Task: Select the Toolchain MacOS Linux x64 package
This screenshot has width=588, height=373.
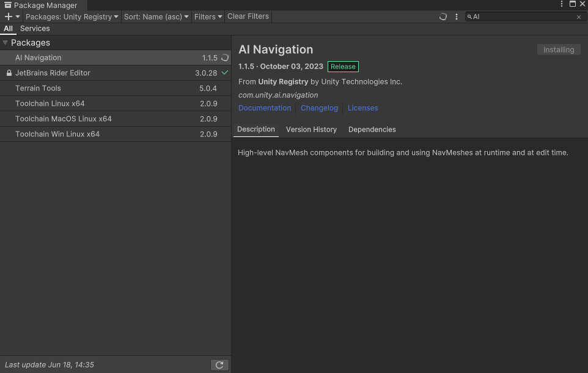Action: (116, 119)
